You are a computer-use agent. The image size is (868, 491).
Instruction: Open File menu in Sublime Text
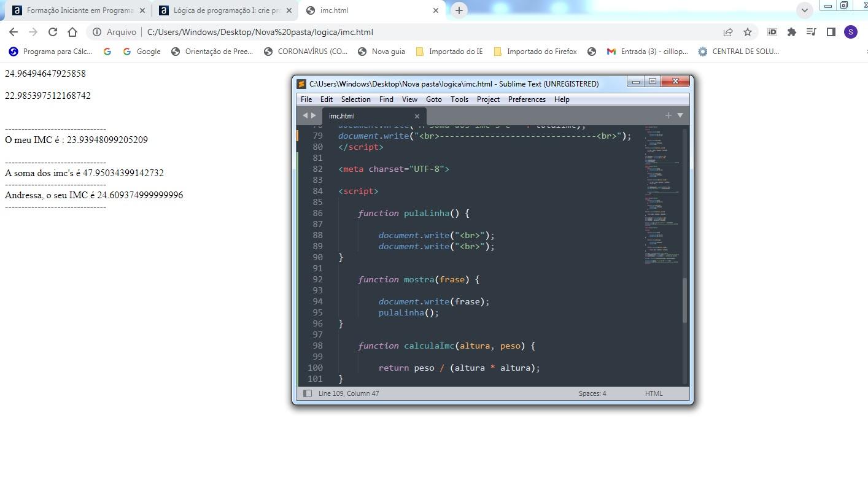306,99
